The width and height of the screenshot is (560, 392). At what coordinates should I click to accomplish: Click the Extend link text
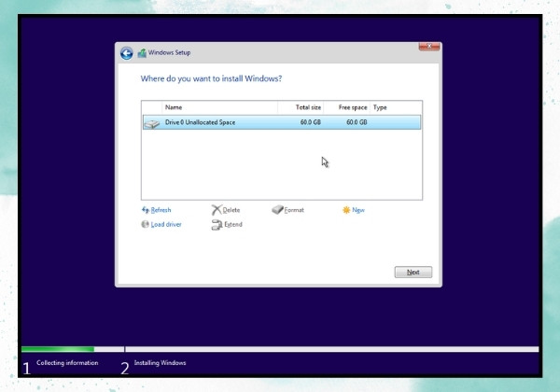click(x=233, y=224)
